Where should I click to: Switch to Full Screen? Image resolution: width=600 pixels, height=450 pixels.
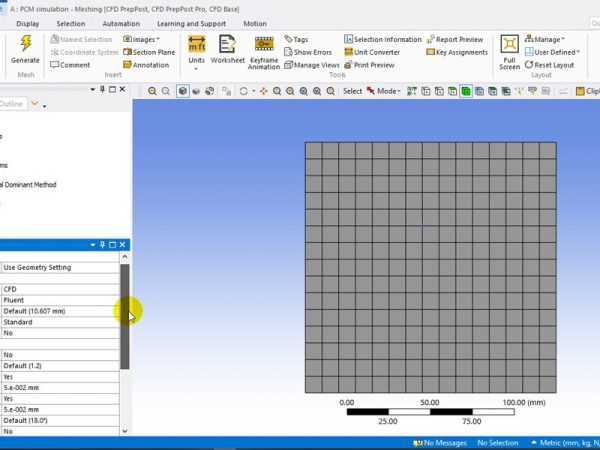click(509, 52)
